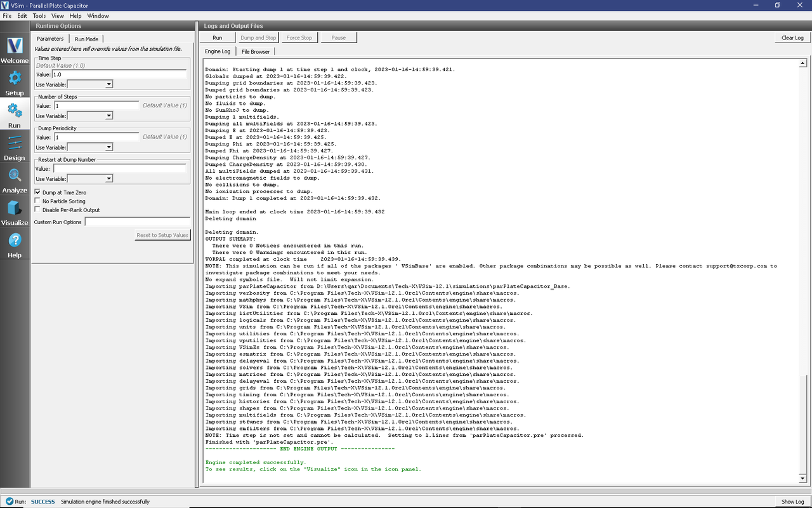Click the SUCCESS status text
This screenshot has height=508, width=812.
(43, 502)
